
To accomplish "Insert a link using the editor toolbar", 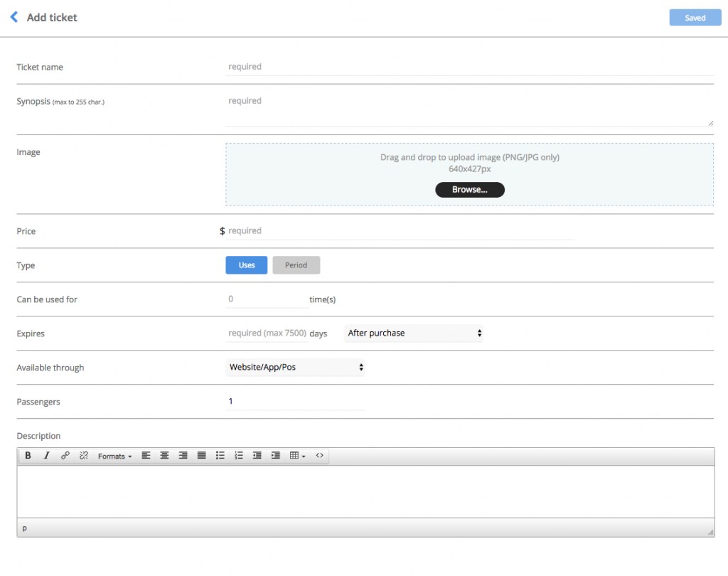I will pos(65,455).
